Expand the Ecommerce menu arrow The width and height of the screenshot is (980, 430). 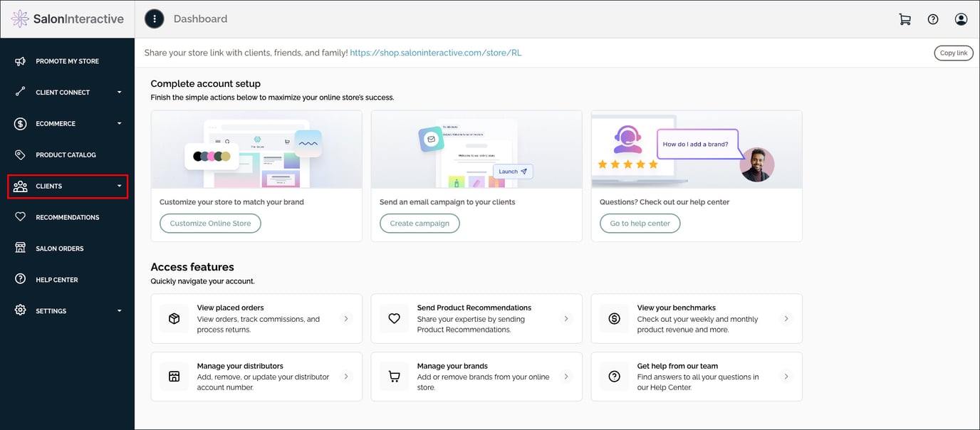click(x=119, y=124)
